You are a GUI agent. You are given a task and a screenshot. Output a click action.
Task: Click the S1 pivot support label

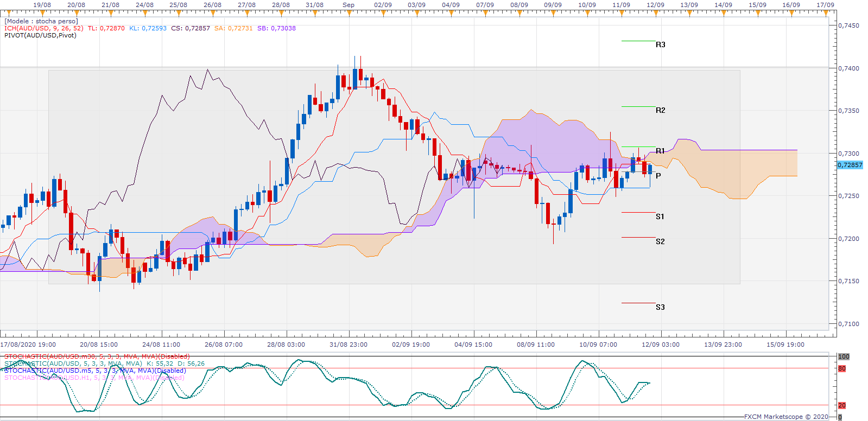click(x=660, y=216)
